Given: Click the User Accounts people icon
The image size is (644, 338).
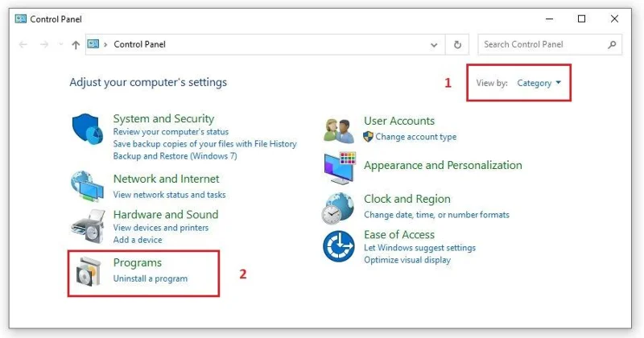Looking at the screenshot, I should (339, 130).
